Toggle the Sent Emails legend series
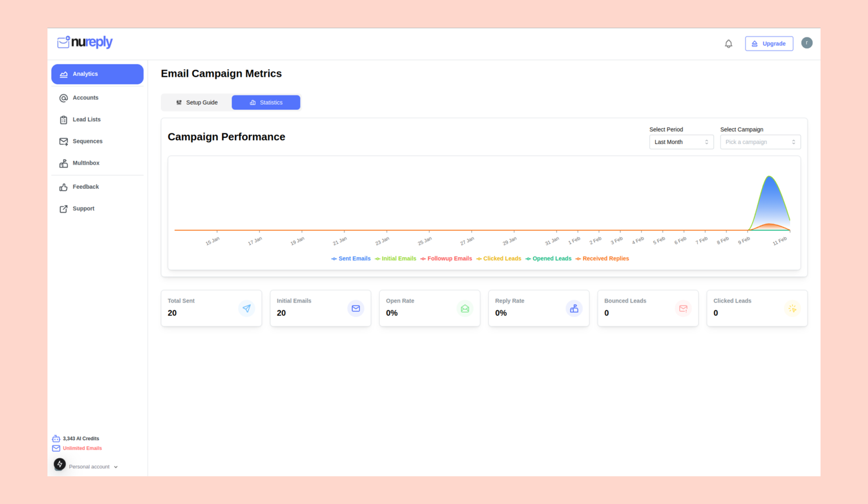The height and width of the screenshot is (504, 868). coord(350,259)
